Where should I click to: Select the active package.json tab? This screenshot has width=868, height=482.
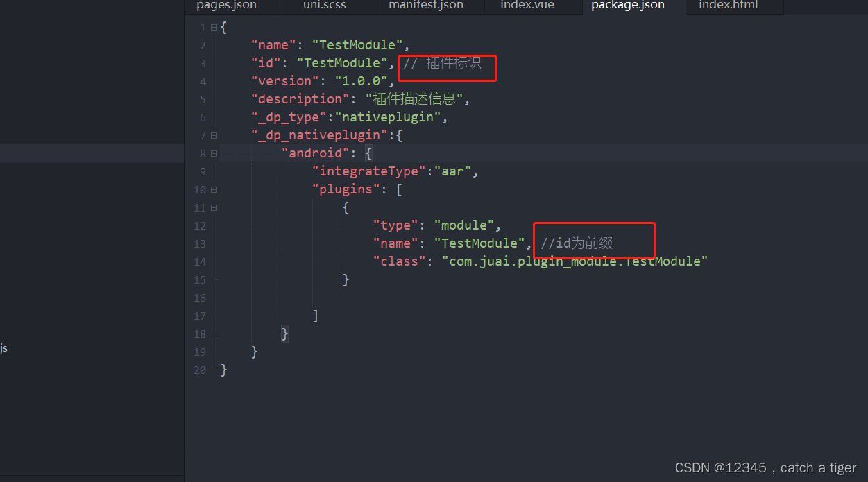(628, 6)
